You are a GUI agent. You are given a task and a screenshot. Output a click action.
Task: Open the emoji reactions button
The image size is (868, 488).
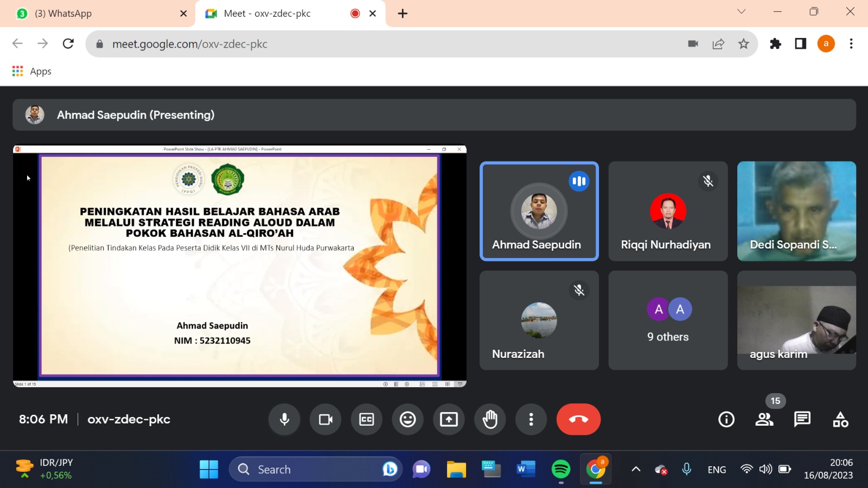pyautogui.click(x=408, y=419)
